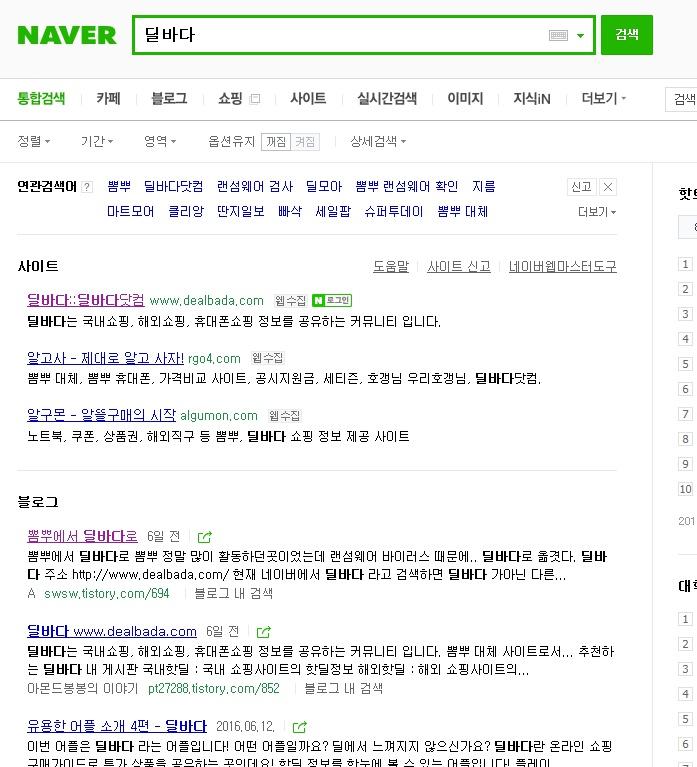Open the 정렬 sort dropdown

34,142
